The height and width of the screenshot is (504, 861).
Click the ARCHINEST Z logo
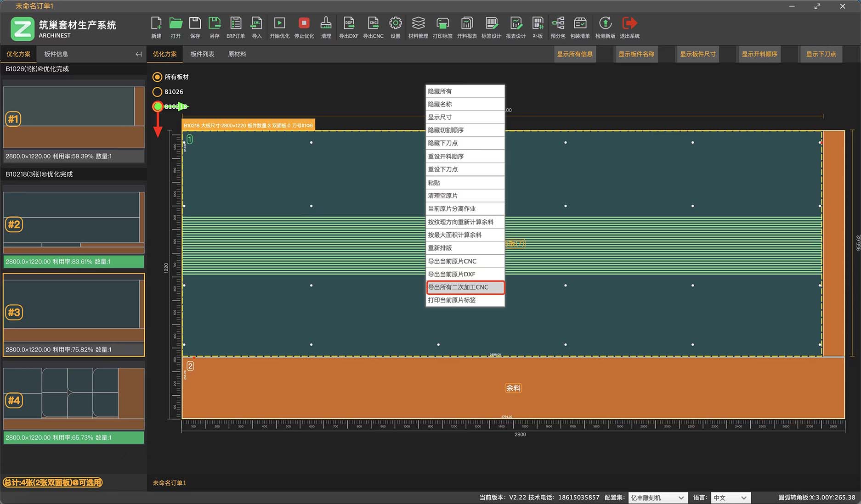pos(23,28)
